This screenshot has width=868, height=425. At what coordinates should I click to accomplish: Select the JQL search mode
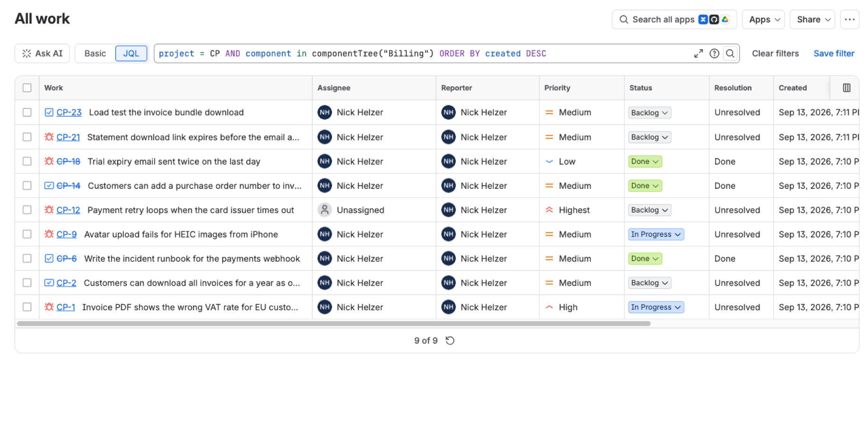(131, 53)
